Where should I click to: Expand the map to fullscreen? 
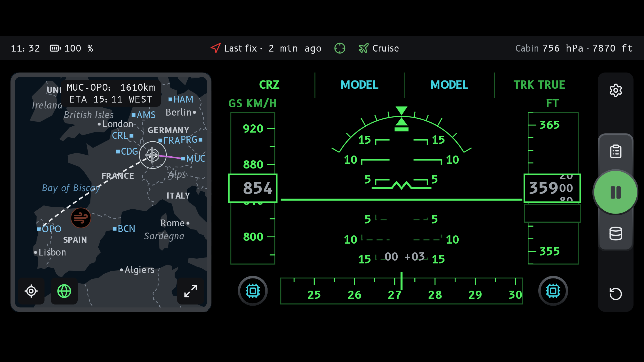click(x=190, y=291)
